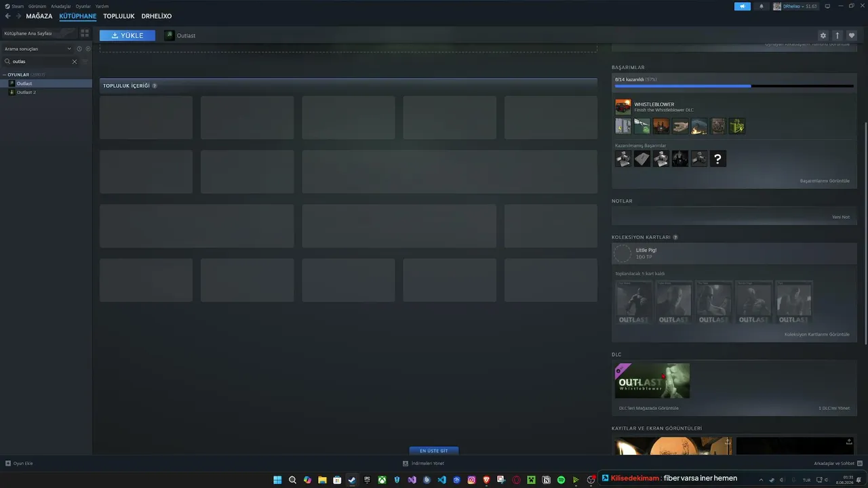
Task: Click Koleksiyon Kartlarını Görüntüle link
Action: pyautogui.click(x=817, y=334)
